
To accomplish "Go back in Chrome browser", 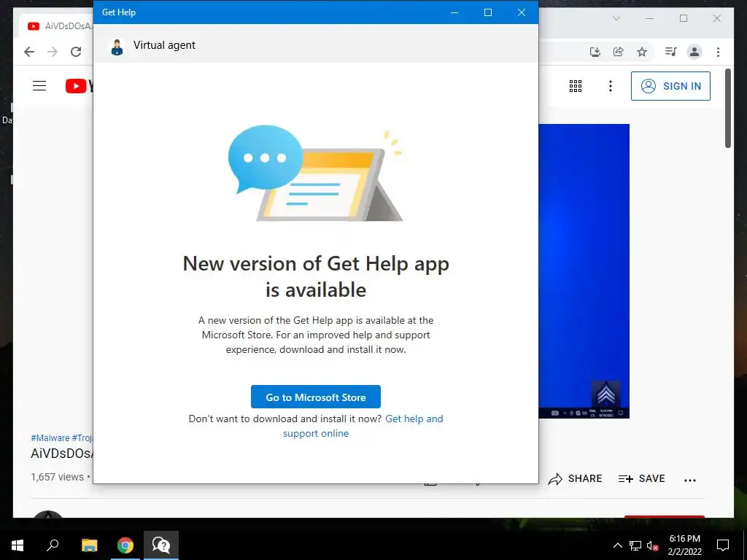I will (x=29, y=52).
